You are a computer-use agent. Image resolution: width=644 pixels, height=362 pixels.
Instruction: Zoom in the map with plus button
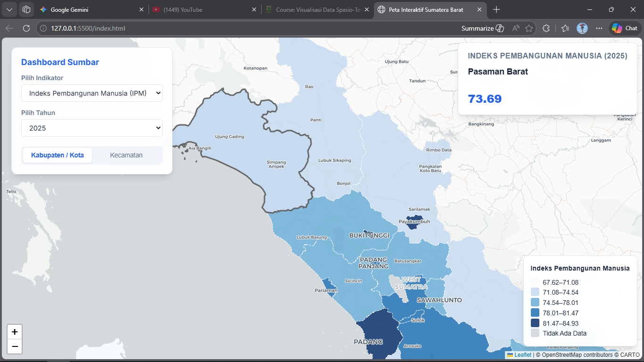15,332
